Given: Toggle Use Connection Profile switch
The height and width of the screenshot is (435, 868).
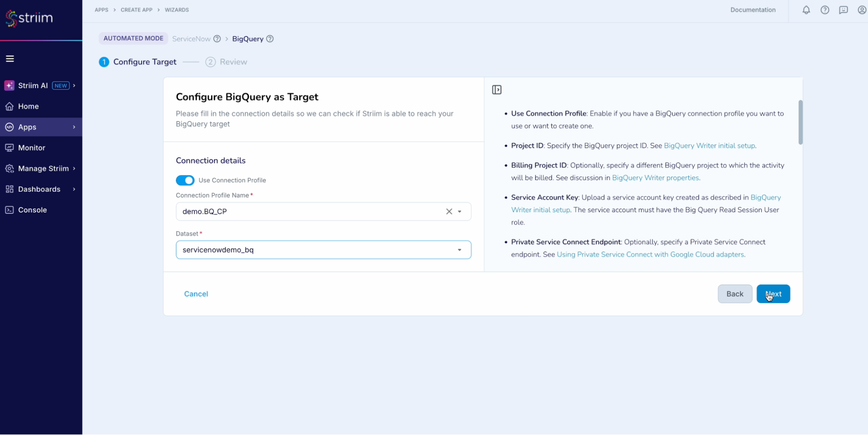Looking at the screenshot, I should coord(185,180).
